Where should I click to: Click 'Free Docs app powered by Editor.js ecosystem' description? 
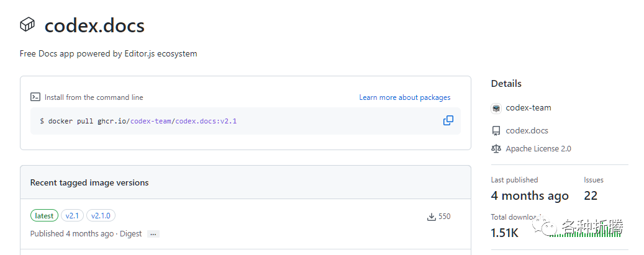[x=109, y=54]
